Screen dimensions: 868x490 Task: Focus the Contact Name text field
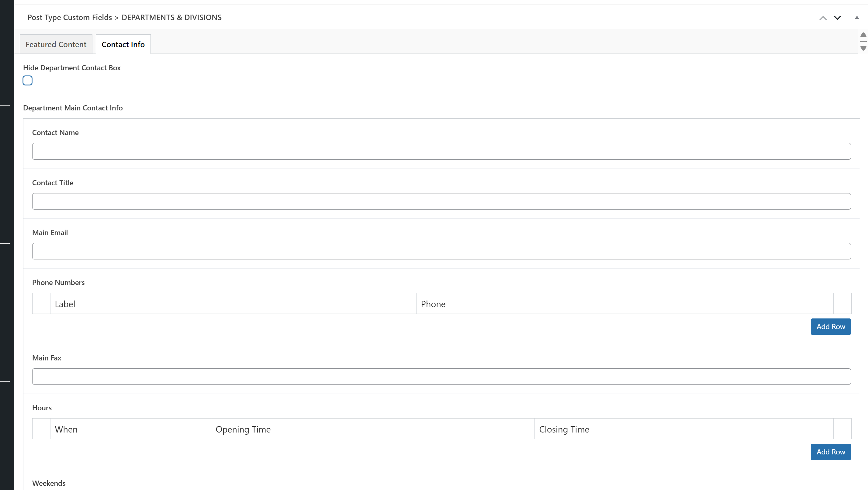(441, 151)
